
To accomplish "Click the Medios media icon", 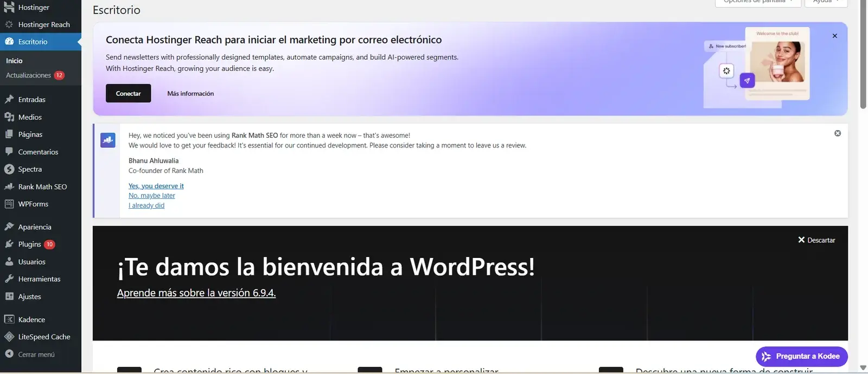I will pyautogui.click(x=9, y=117).
